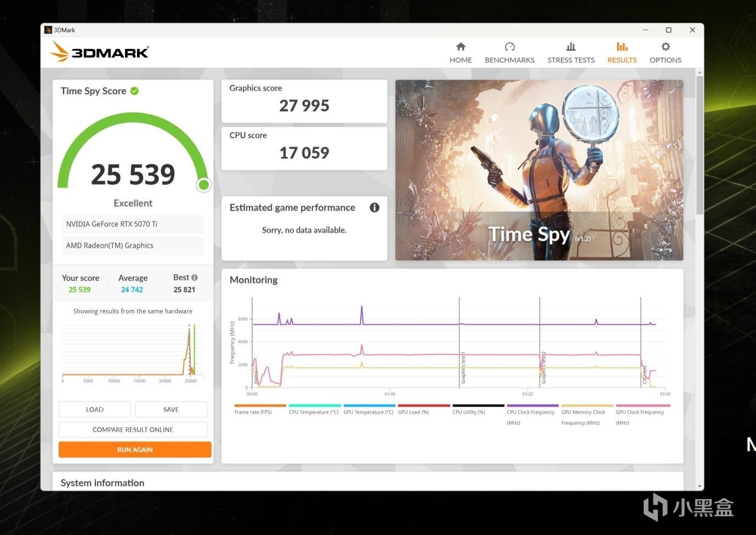Toggle Frame rate (FPS) legend series
756x535 pixels.
[x=260, y=409]
